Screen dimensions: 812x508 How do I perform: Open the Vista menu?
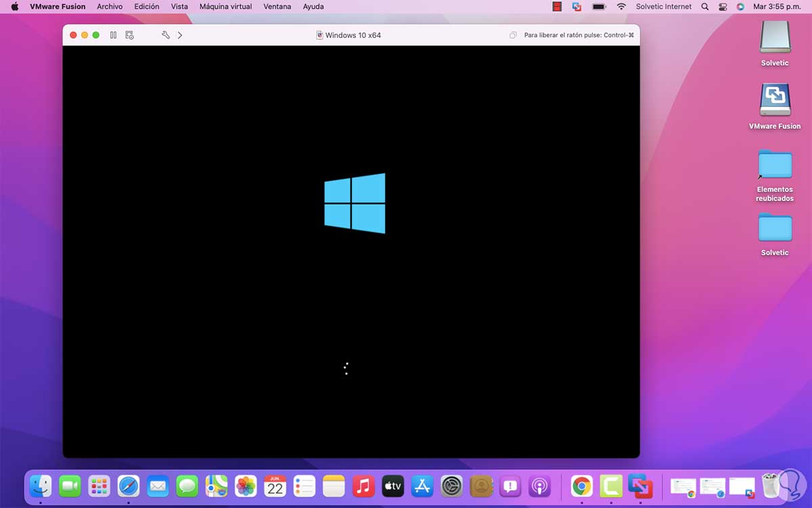tap(179, 7)
